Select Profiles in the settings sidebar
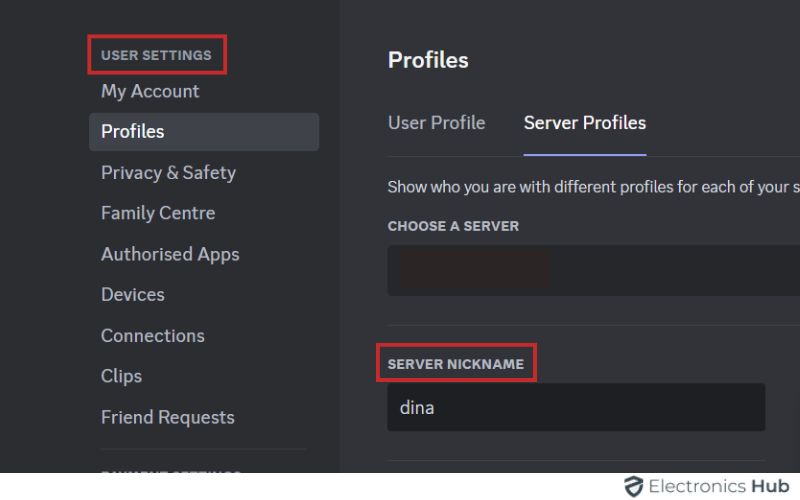 pyautogui.click(x=133, y=132)
